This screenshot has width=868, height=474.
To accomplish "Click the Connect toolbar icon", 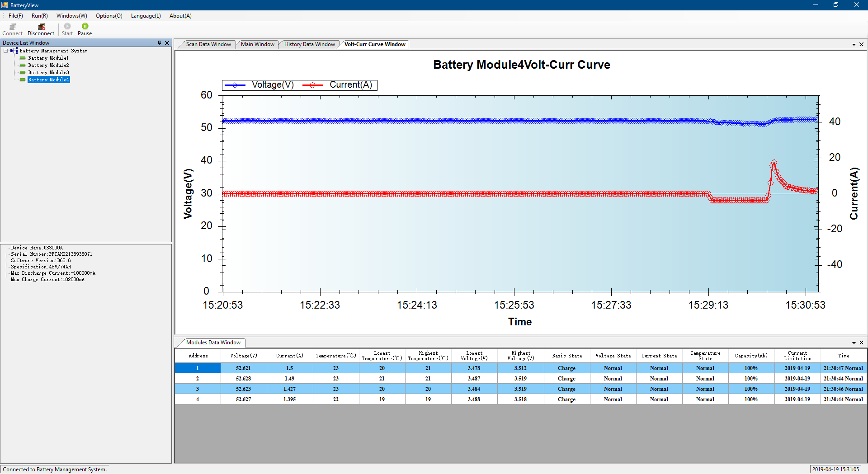I will 12,27.
